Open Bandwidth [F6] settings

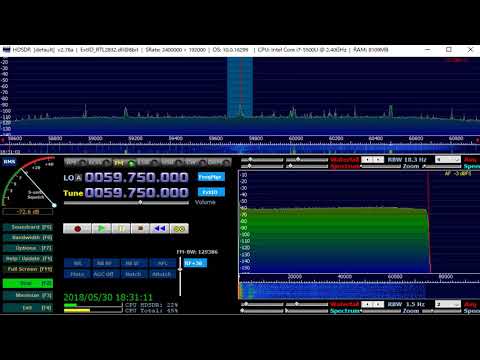coord(28,238)
